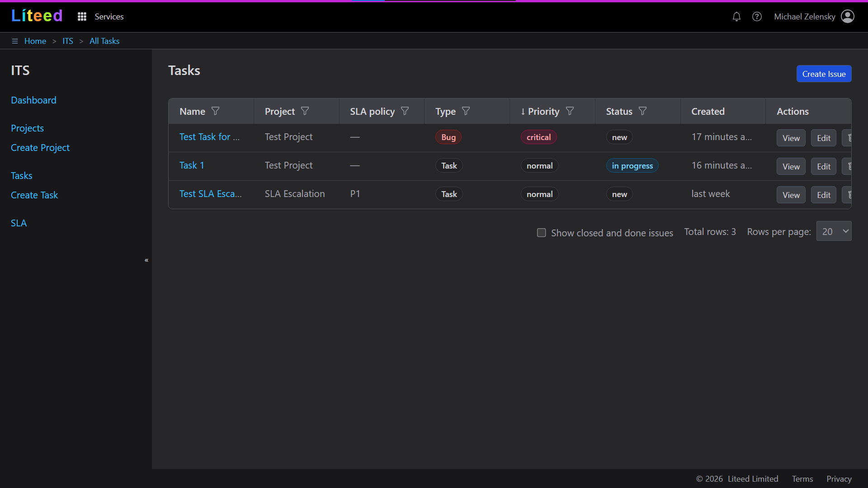Open Dashboard in ITS sidebar
The width and height of the screenshot is (868, 488).
[33, 100]
